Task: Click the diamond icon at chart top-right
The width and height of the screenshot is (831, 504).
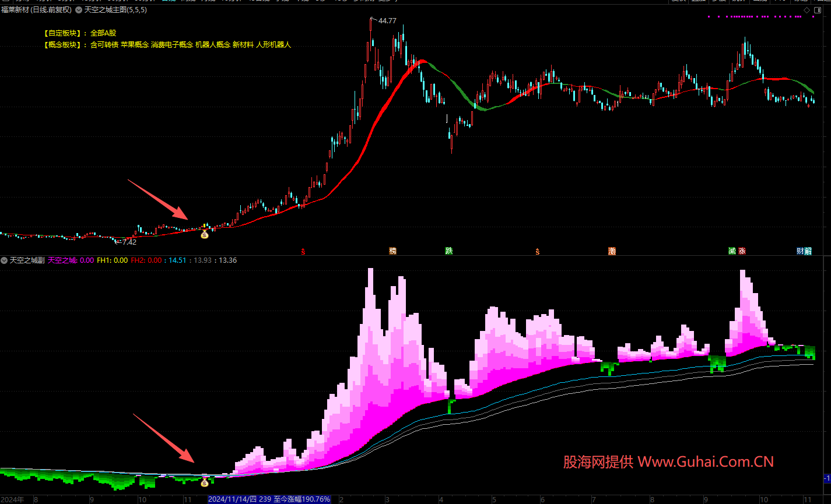Action: (807, 10)
